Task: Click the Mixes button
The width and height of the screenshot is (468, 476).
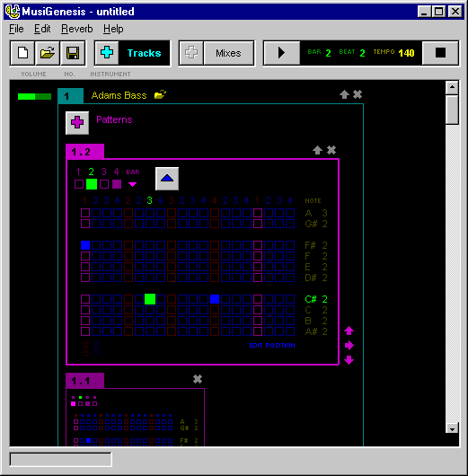Action: pos(228,53)
